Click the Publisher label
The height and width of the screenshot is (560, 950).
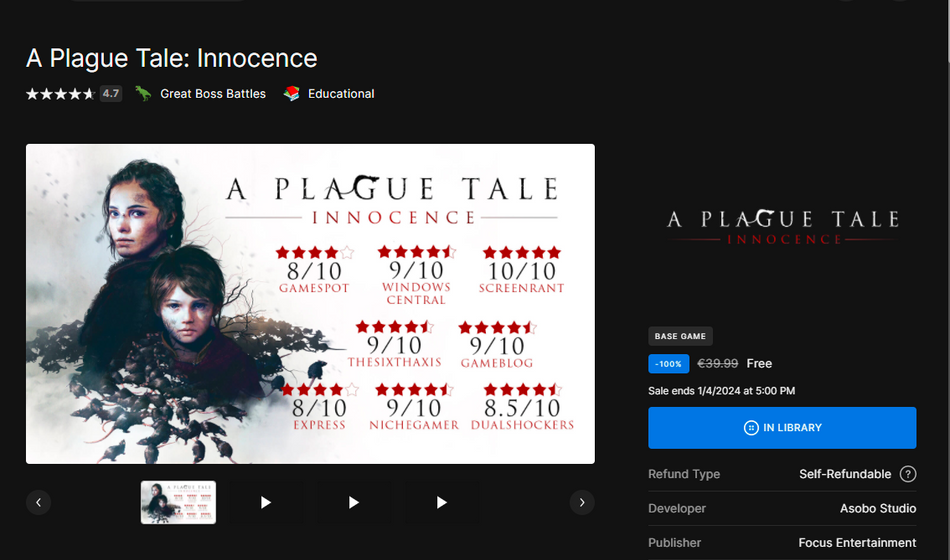click(x=674, y=543)
